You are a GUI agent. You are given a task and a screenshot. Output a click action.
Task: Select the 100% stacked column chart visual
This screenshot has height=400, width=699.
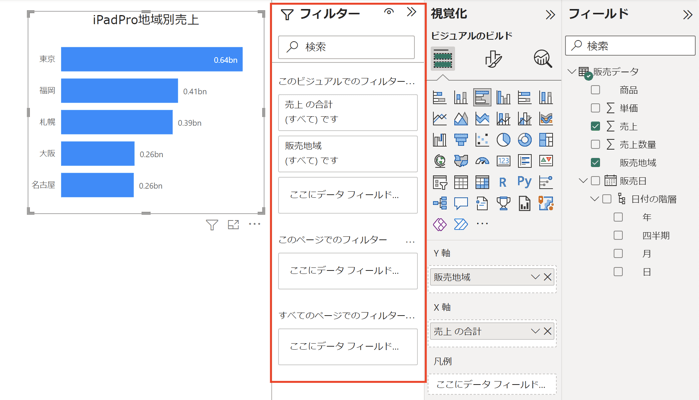pos(546,97)
